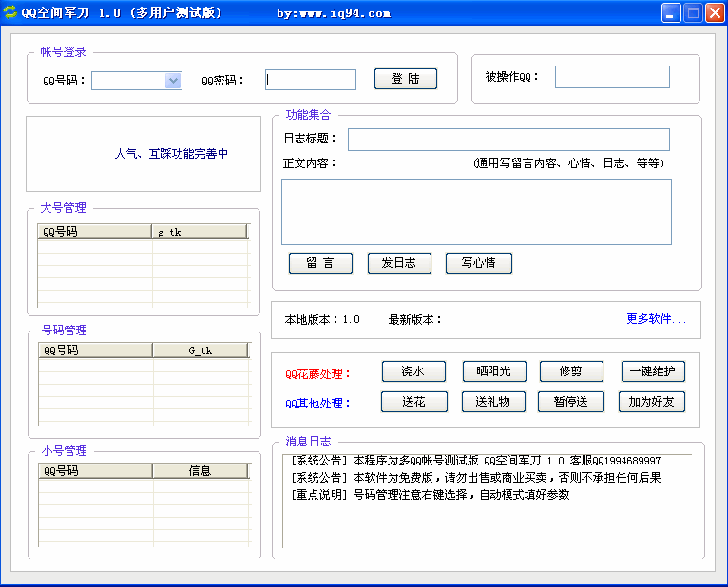Click the 送花 send flowers button
This screenshot has width=728, height=587.
click(x=413, y=402)
